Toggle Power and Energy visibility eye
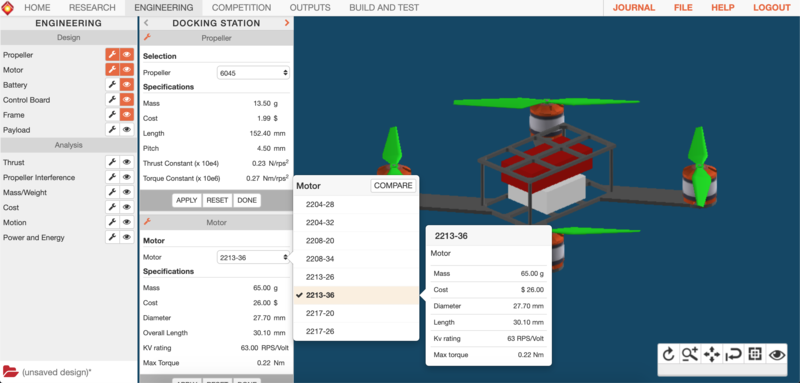This screenshot has width=800, height=383. click(x=127, y=237)
